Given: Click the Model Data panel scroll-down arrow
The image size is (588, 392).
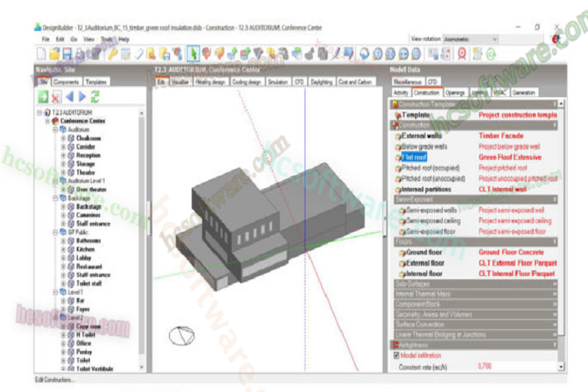Looking at the screenshot, I should coord(561,367).
